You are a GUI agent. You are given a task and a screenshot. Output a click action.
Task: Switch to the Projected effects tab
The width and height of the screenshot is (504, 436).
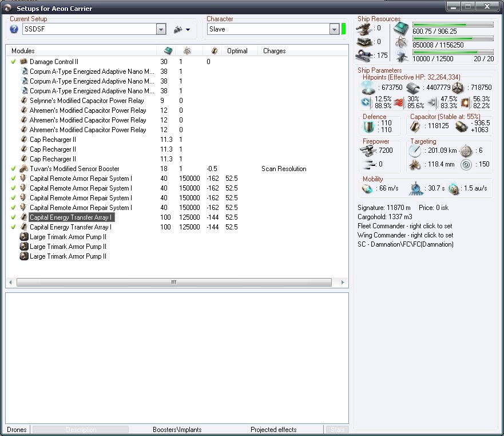(273, 430)
